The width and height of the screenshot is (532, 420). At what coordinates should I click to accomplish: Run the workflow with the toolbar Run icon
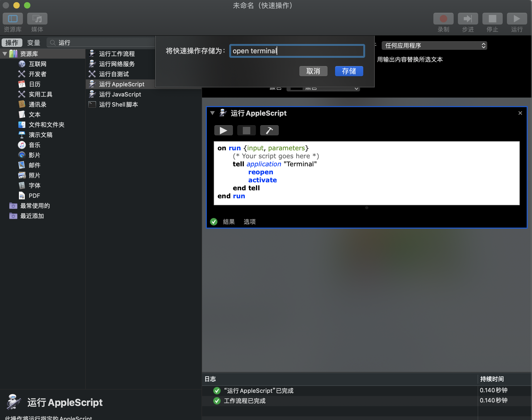517,19
